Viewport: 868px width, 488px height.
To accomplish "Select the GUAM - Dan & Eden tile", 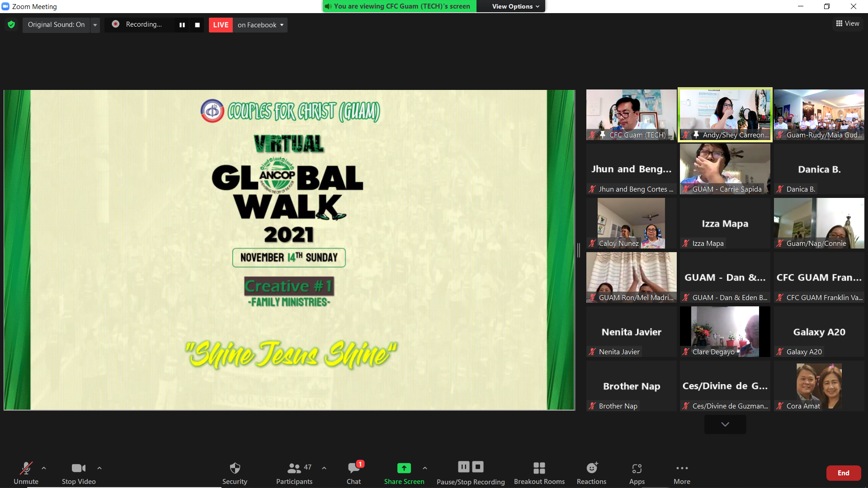I will tap(725, 277).
